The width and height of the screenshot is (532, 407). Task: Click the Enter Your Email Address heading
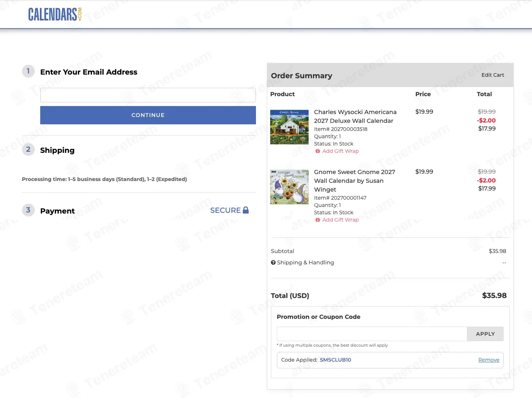[89, 72]
